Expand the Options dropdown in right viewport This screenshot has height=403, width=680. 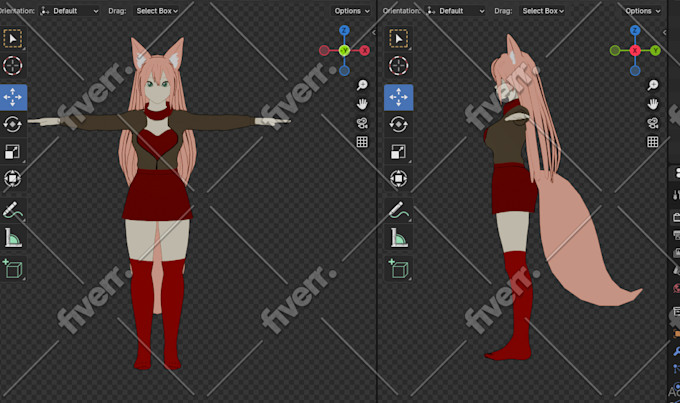(x=642, y=11)
